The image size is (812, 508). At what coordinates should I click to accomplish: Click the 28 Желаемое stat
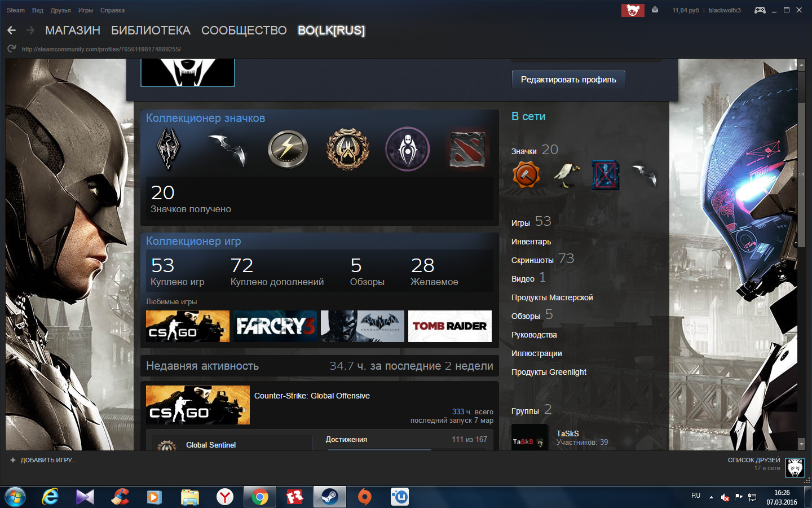tap(434, 271)
